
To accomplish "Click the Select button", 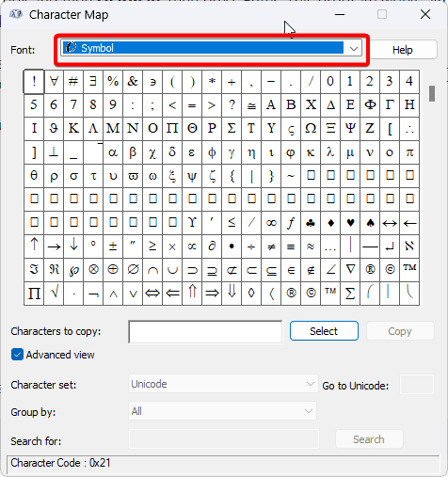I will click(324, 331).
